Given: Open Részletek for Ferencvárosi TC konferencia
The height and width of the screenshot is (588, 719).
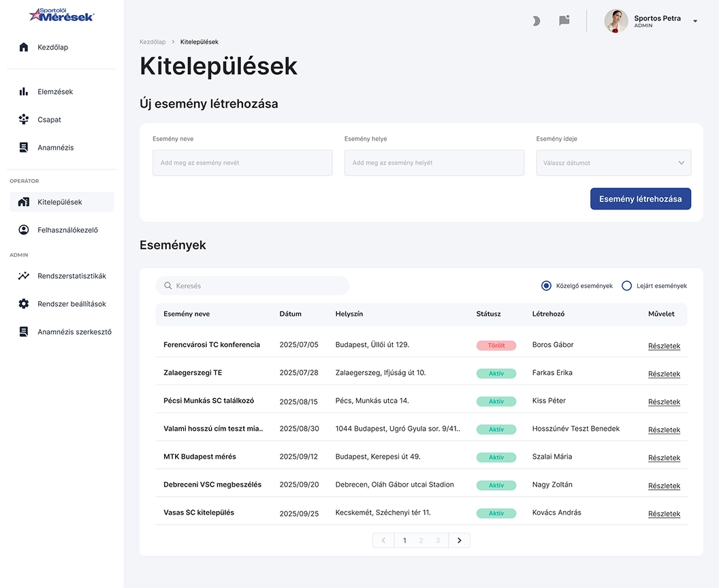Looking at the screenshot, I should click(x=664, y=346).
